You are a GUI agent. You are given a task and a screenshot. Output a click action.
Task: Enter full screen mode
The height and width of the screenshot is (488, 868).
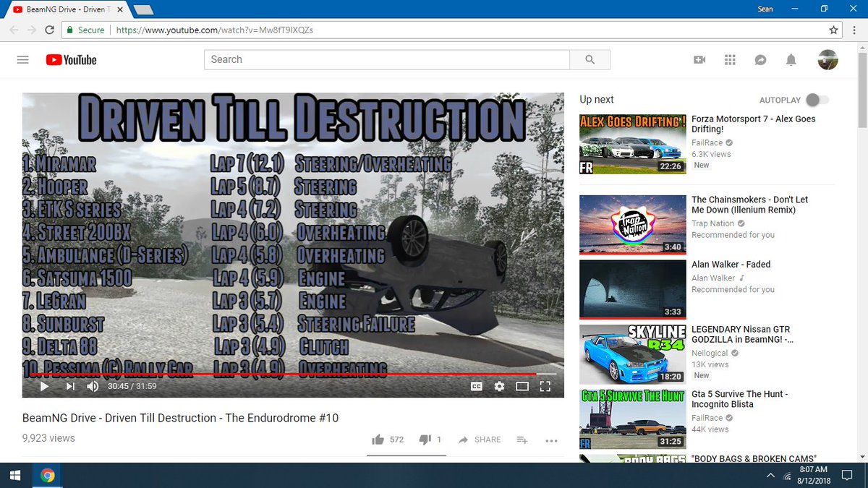[545, 386]
